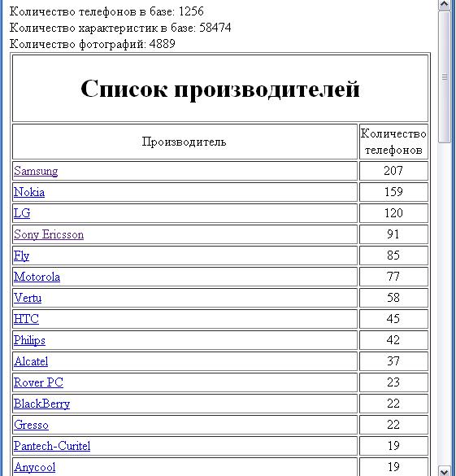The image size is (456, 476).
Task: Select the HTC count 45
Action: coord(393,319)
